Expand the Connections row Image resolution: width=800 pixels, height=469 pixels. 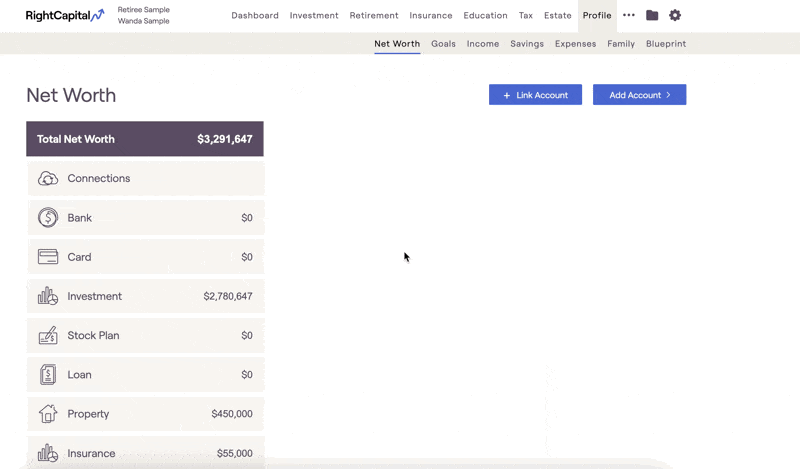pos(145,179)
